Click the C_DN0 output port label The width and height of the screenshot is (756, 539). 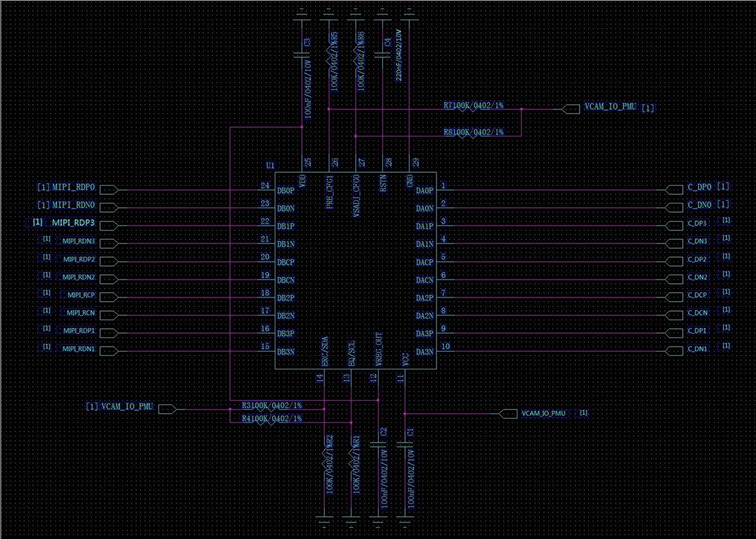(699, 205)
